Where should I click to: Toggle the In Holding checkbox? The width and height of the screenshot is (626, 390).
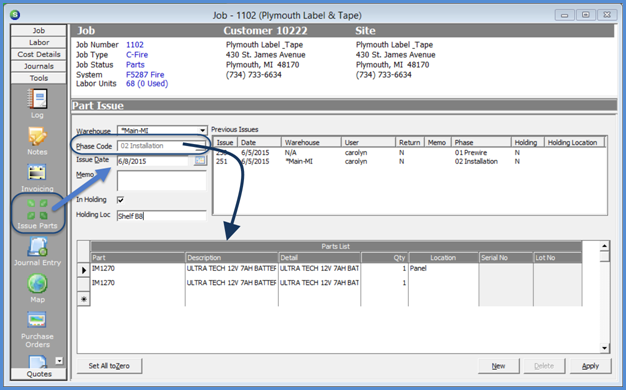[x=120, y=200]
